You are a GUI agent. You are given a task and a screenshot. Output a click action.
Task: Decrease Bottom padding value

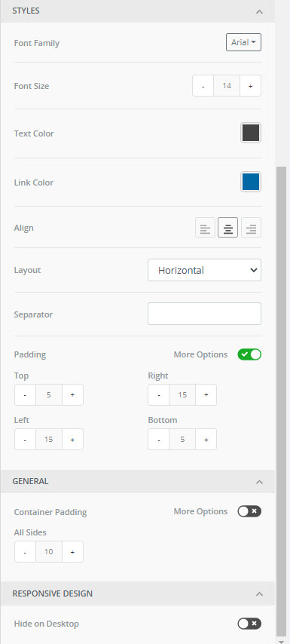click(159, 440)
